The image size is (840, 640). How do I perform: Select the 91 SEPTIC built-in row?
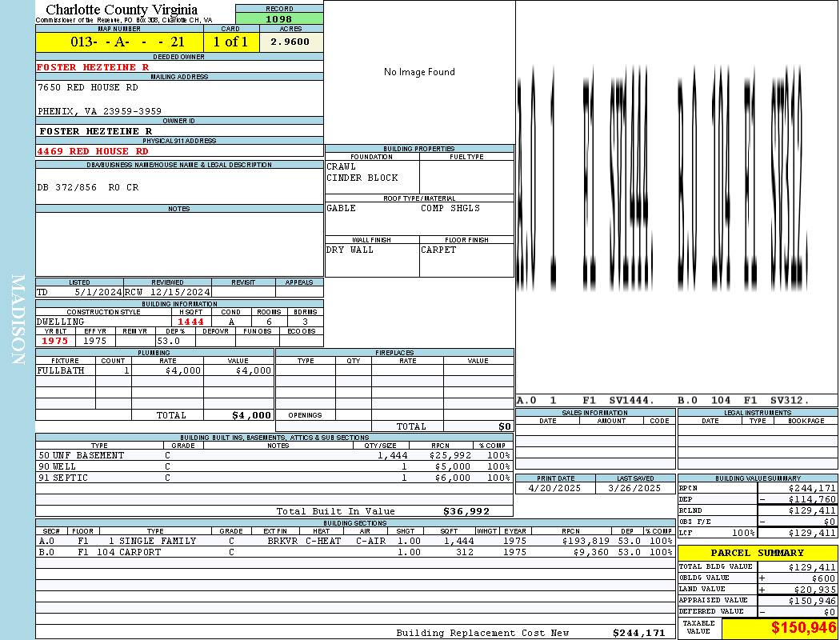point(274,478)
